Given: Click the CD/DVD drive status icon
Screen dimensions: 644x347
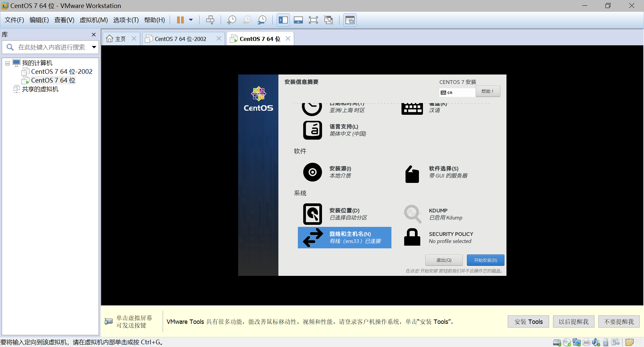Looking at the screenshot, I should tap(567, 342).
